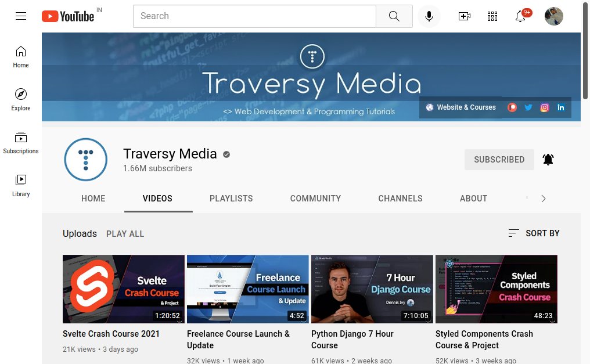The image size is (590, 364).
Task: Open the create video icon
Action: pyautogui.click(x=465, y=16)
